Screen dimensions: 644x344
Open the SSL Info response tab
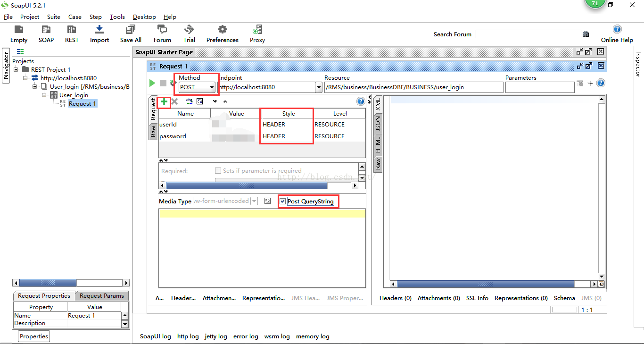tap(477, 298)
